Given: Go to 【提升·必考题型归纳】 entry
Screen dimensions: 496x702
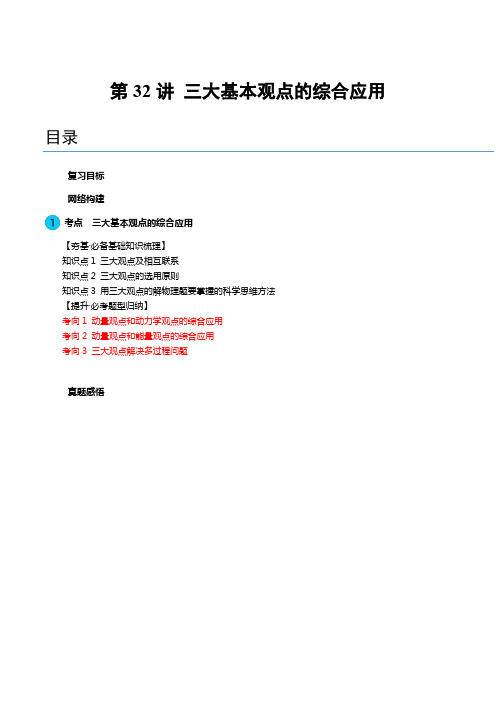Looking at the screenshot, I should click(x=106, y=306).
